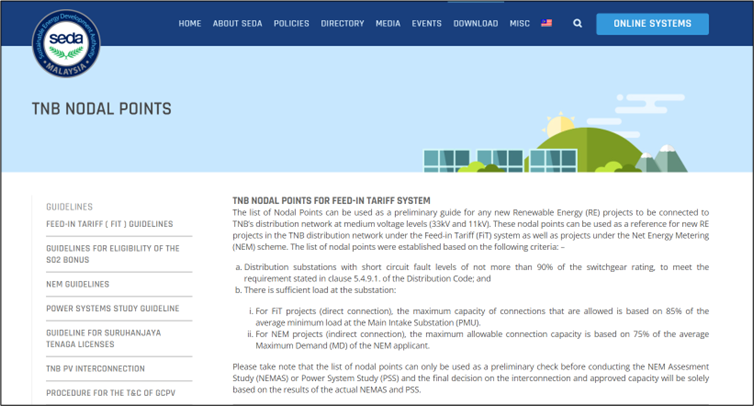Open Guideline for Suruhanjaya Tenaga Licenses
Image resolution: width=754 pixels, height=406 pixels.
104,339
